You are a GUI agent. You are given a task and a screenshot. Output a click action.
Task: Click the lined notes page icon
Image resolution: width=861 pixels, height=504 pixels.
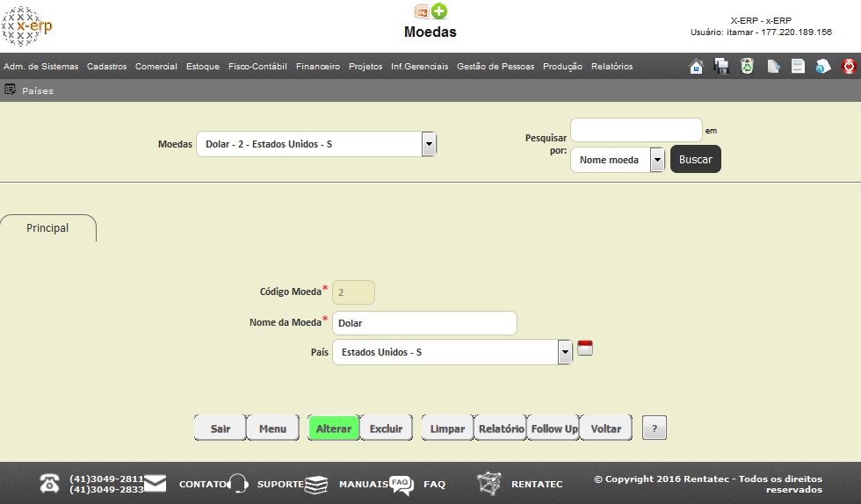[x=798, y=67]
